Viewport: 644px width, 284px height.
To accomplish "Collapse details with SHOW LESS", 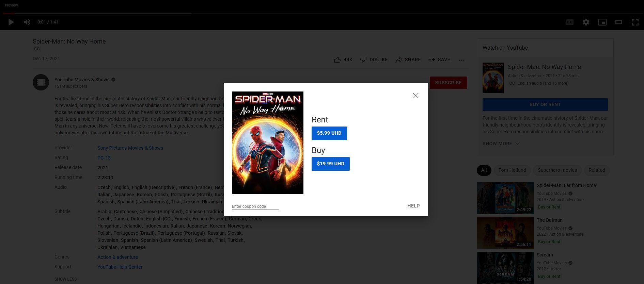I will point(65,279).
